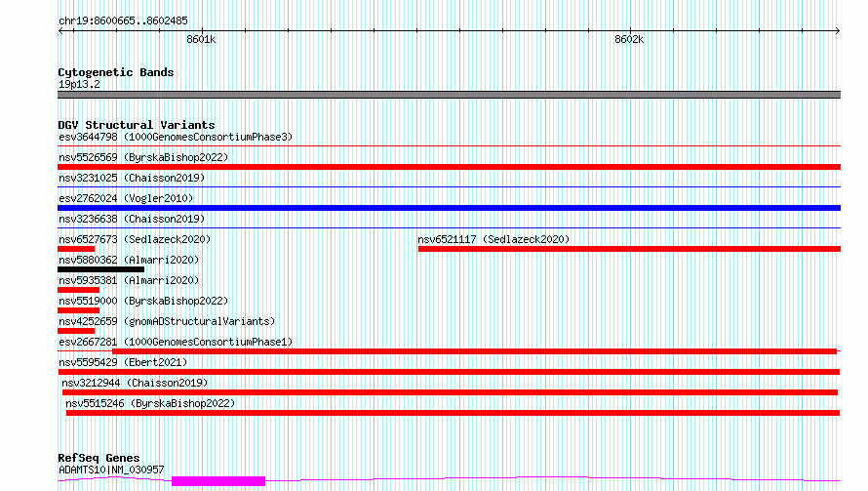The height and width of the screenshot is (491, 868).
Task: Click the red bar under nsv5935381
Action: pyautogui.click(x=79, y=290)
